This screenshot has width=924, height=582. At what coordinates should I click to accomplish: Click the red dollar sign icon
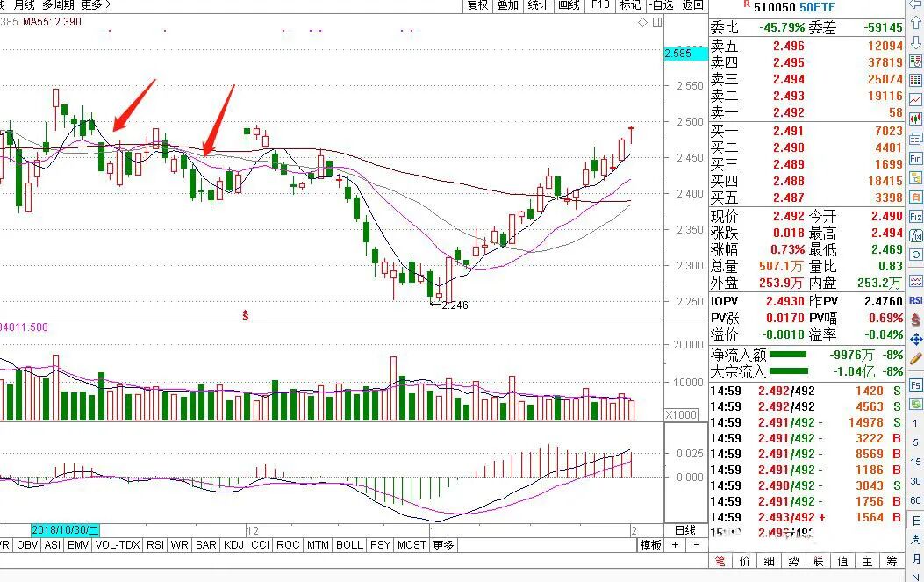pyautogui.click(x=916, y=320)
